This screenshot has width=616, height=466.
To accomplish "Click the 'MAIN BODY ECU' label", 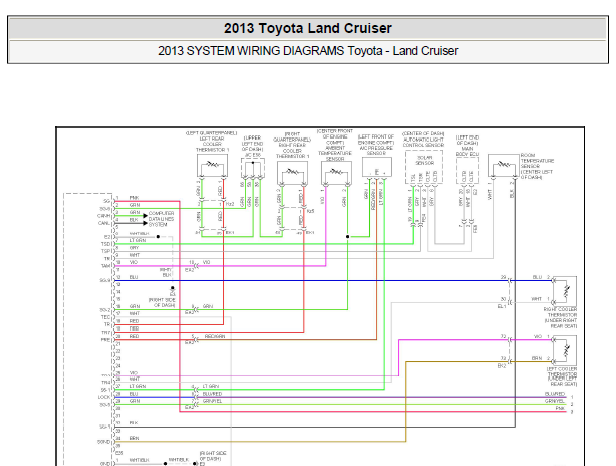I will coord(468,152).
